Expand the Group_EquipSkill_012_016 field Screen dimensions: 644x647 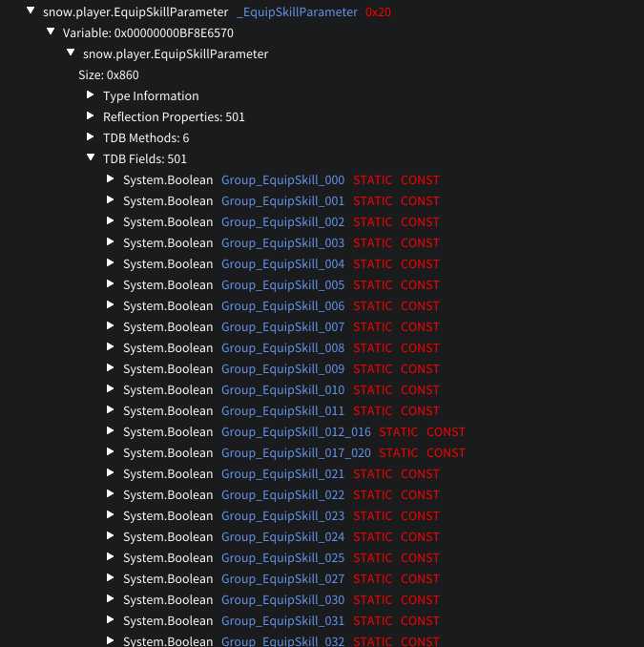[x=112, y=431]
